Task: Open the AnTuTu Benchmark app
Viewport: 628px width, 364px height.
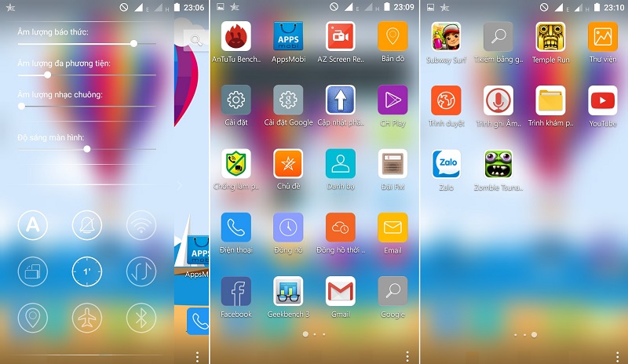Action: click(236, 36)
